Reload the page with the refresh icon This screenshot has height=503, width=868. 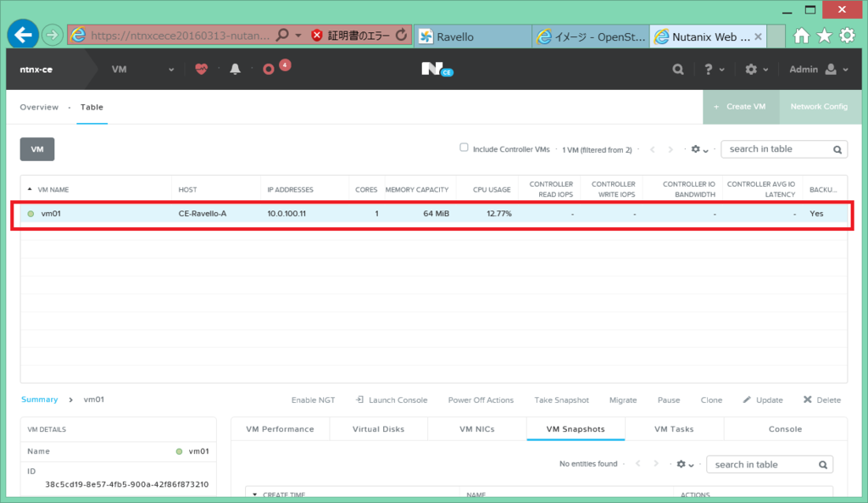point(401,36)
